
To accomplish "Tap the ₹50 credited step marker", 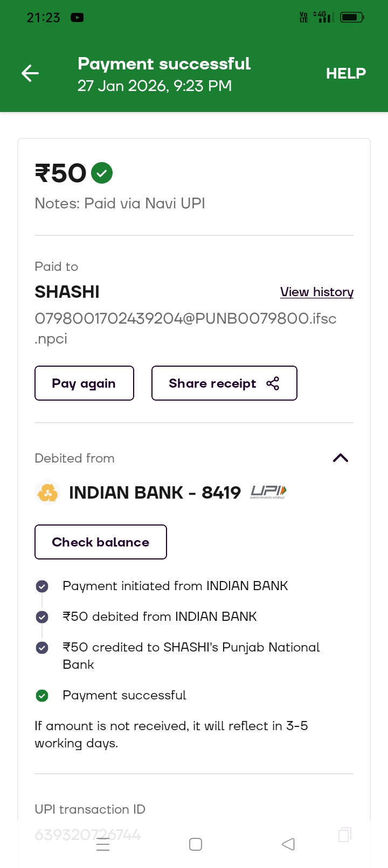I will [42, 648].
